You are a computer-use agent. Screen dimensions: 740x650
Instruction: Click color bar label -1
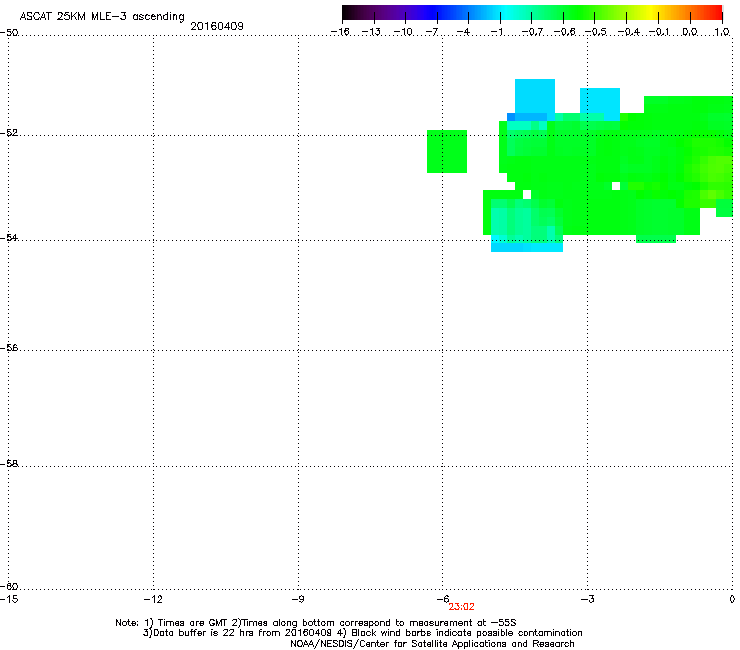496,32
